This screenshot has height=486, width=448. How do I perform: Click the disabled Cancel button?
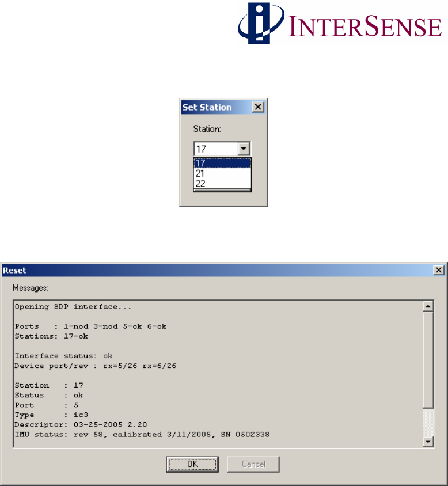(253, 464)
